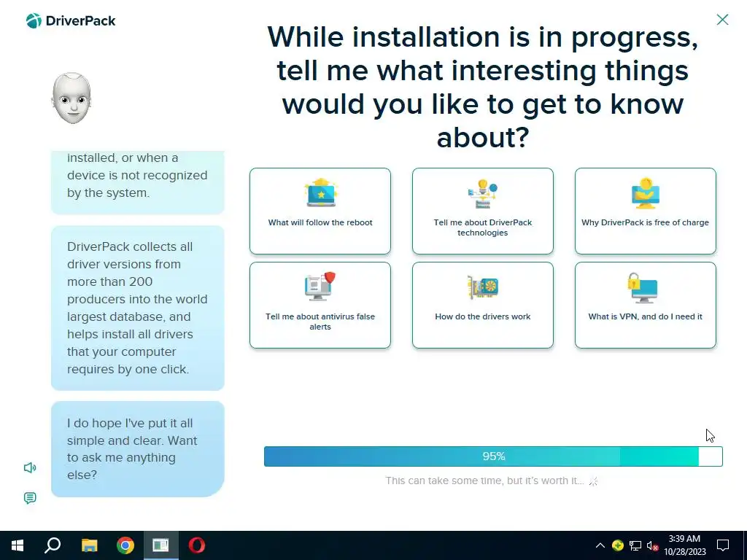Image resolution: width=747 pixels, height=560 pixels.
Task: Click the coin monitor free-of-charge icon
Action: click(x=646, y=192)
